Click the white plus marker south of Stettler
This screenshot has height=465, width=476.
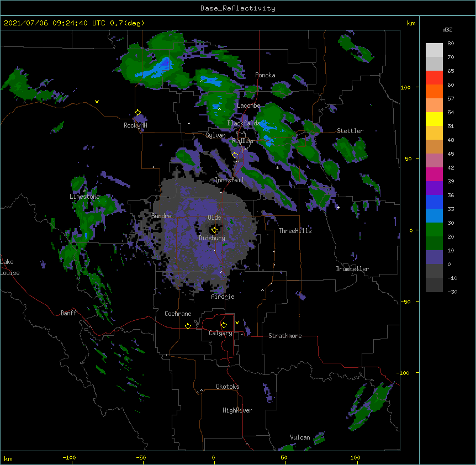pyautogui.click(x=338, y=207)
